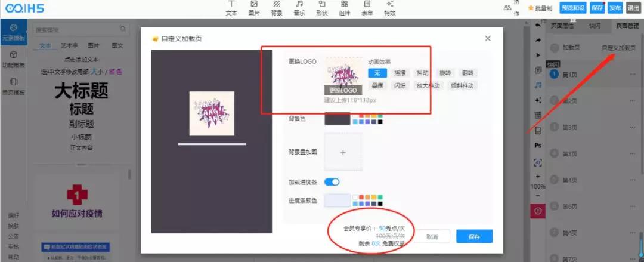
Task: Select the 翻转 animation effect
Action: [467, 73]
